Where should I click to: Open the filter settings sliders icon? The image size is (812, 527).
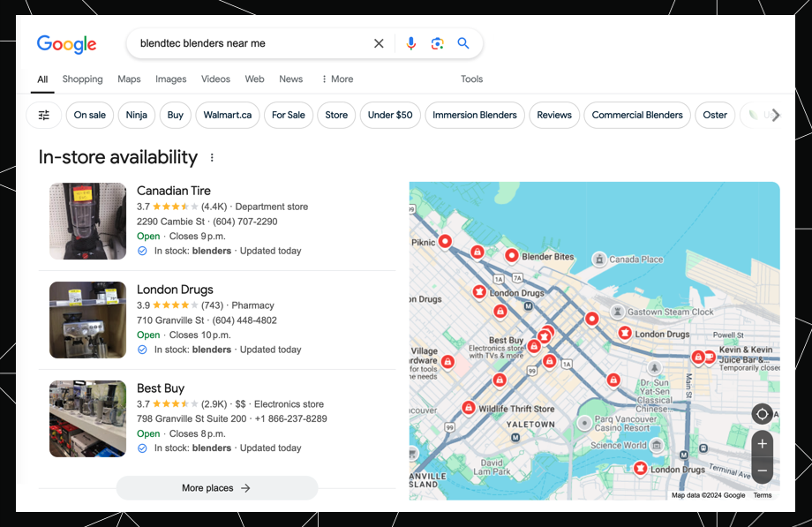[x=43, y=115]
